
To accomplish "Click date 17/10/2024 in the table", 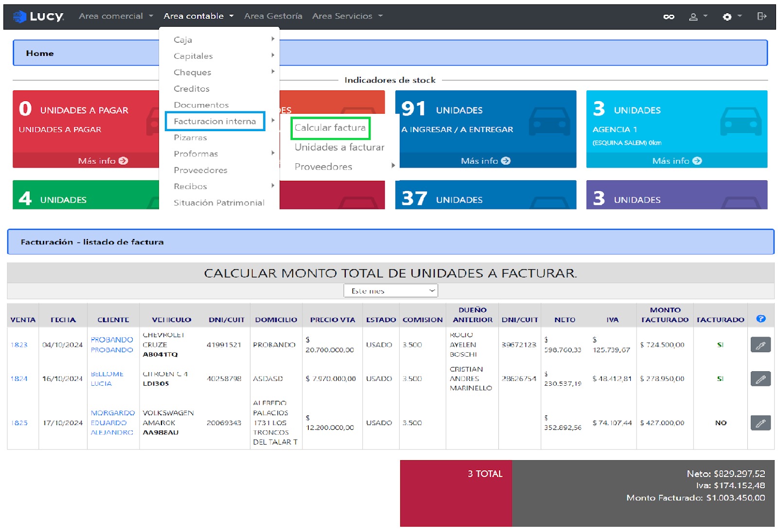I will pos(63,423).
